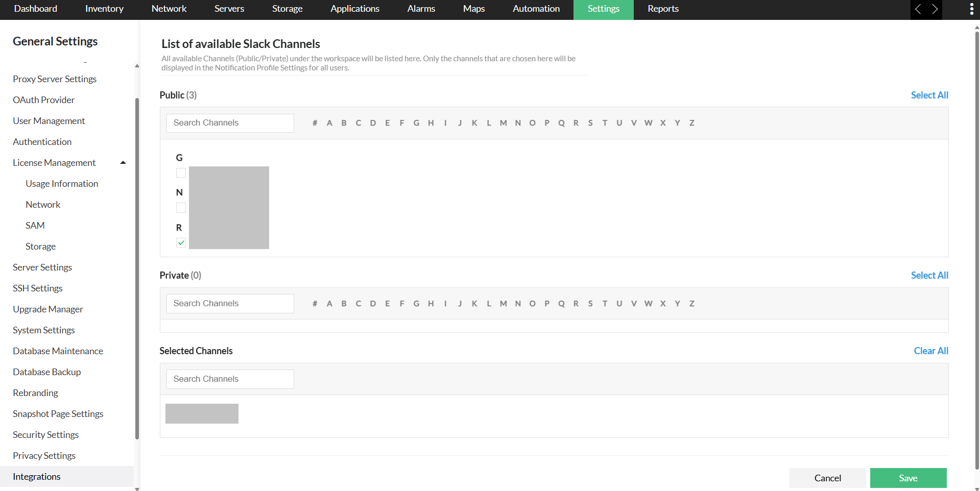The height and width of the screenshot is (491, 980).
Task: Go to next tabs with right arrow
Action: click(x=935, y=9)
